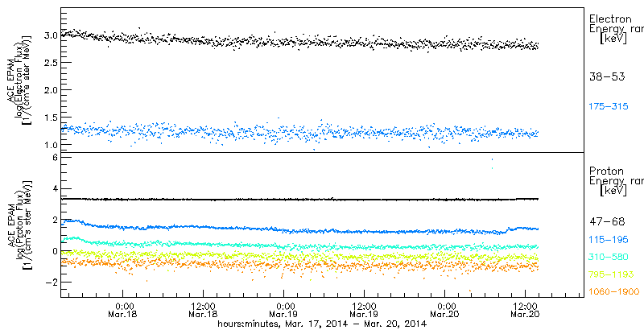Click the hours:minutes date range caption
This screenshot has width=644, height=330.
pos(322,324)
